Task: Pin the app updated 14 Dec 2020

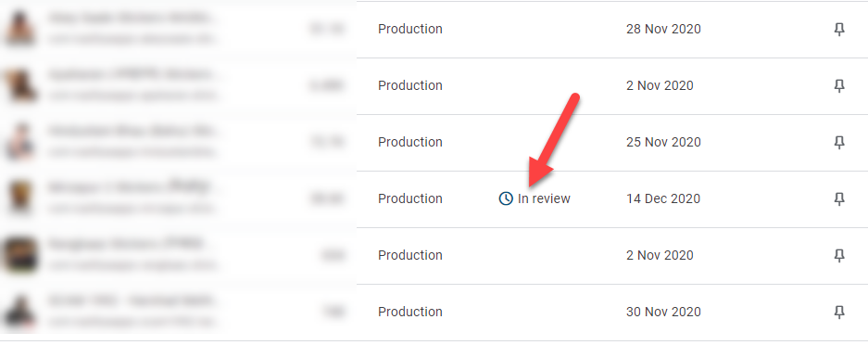Action: pos(839,198)
